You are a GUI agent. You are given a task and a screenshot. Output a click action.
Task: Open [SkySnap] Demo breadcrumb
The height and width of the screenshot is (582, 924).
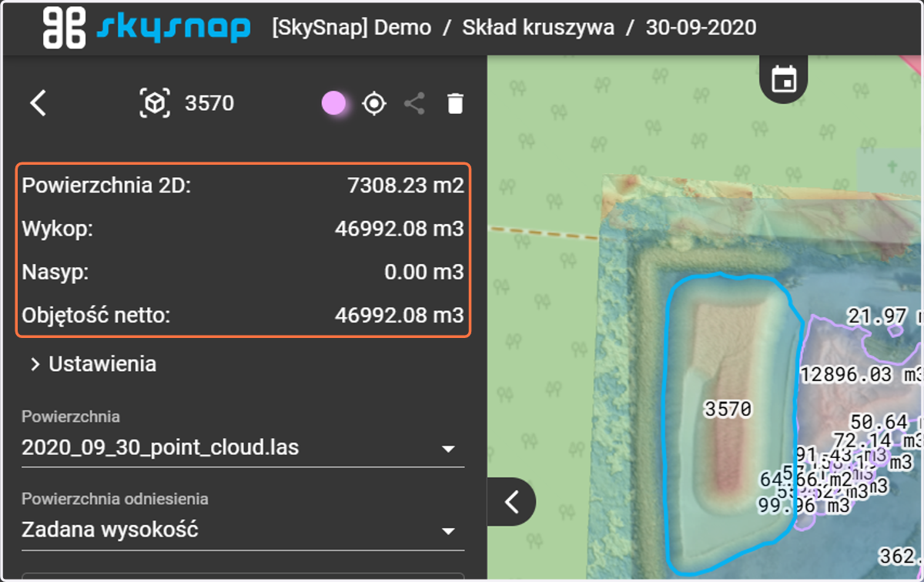pos(351,28)
